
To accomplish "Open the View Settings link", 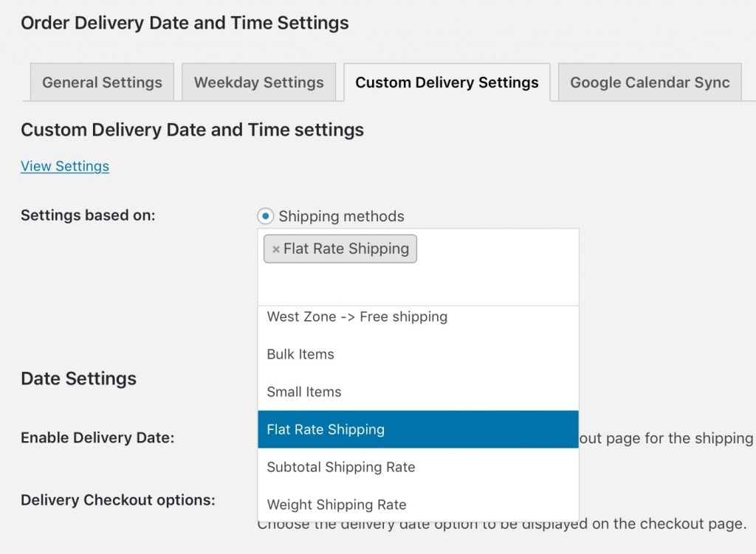I will pos(65,166).
